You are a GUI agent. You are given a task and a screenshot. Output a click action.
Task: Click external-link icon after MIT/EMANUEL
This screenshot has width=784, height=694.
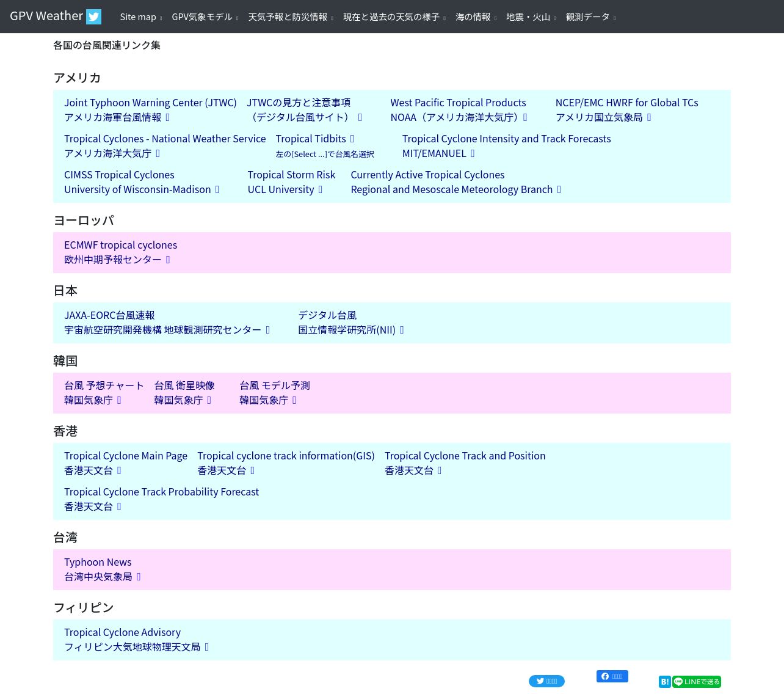coord(473,153)
